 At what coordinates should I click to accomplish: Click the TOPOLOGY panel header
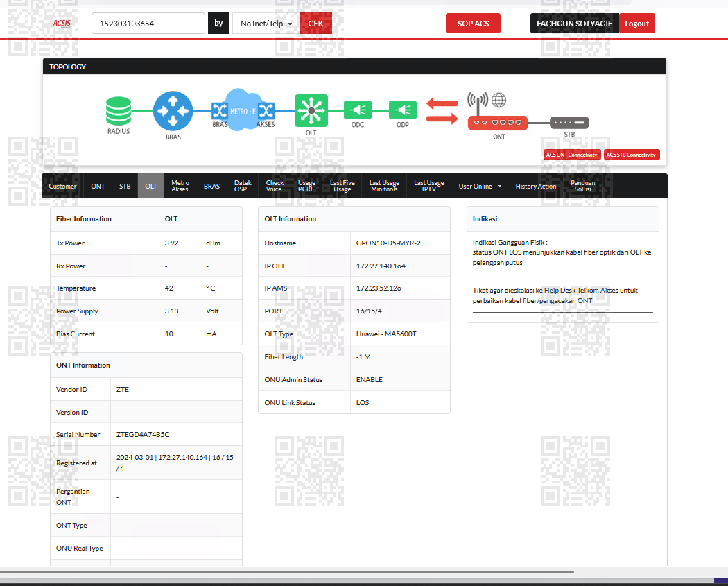[355, 67]
